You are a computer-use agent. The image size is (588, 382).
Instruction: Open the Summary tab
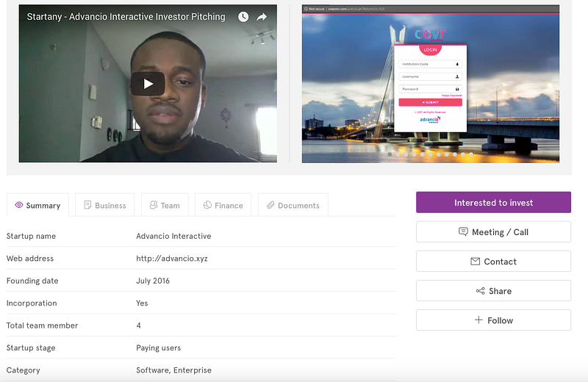(x=38, y=205)
